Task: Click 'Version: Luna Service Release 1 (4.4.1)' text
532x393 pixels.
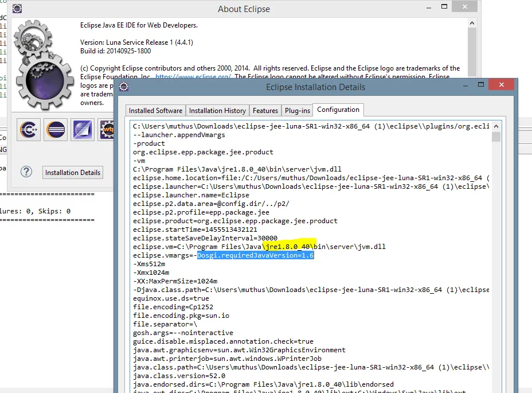Action: (x=136, y=42)
